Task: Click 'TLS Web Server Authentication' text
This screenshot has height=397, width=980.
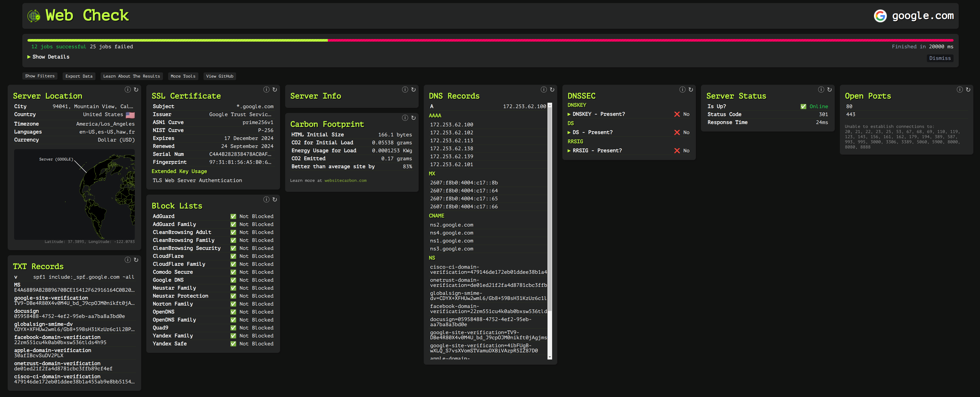Action: 197,181
